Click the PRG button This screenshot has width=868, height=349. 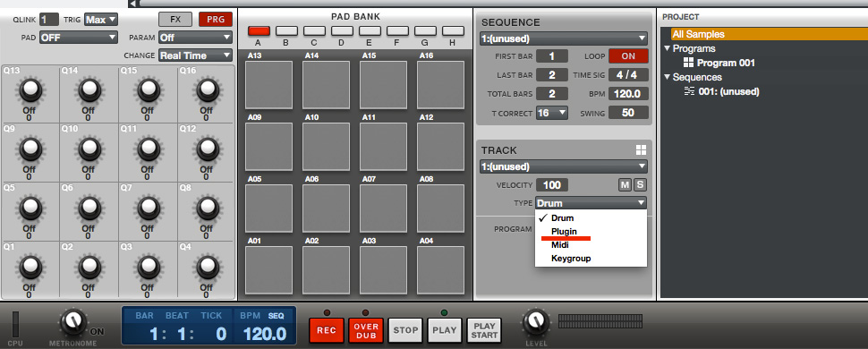click(216, 19)
